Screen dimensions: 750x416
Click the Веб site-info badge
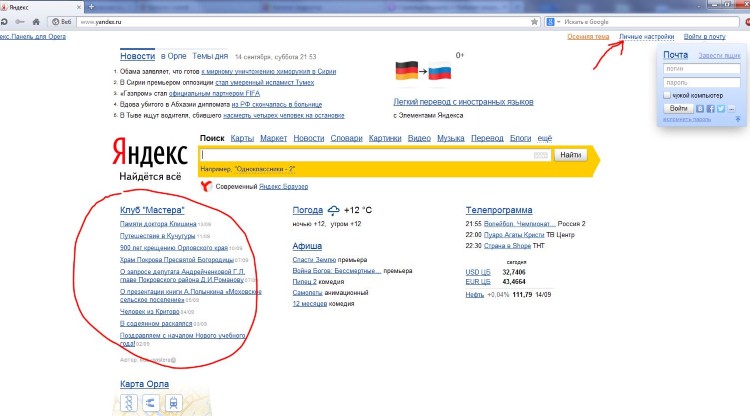[61, 22]
